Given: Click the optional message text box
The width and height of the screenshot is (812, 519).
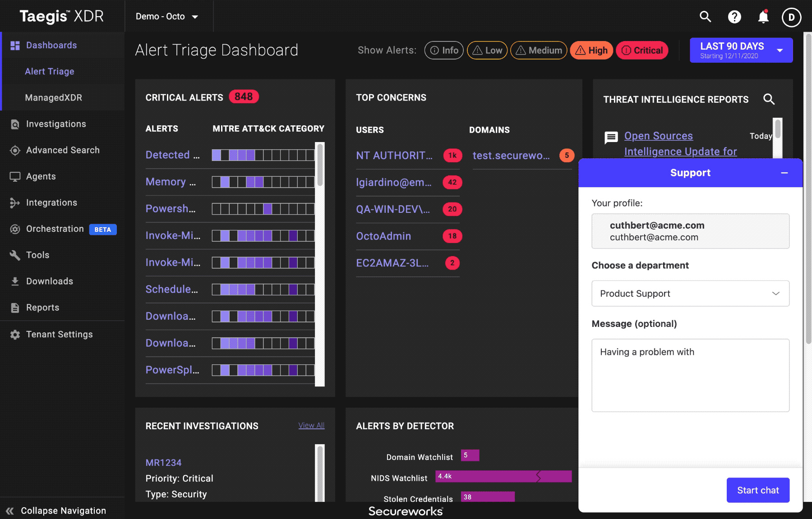Looking at the screenshot, I should tap(690, 375).
